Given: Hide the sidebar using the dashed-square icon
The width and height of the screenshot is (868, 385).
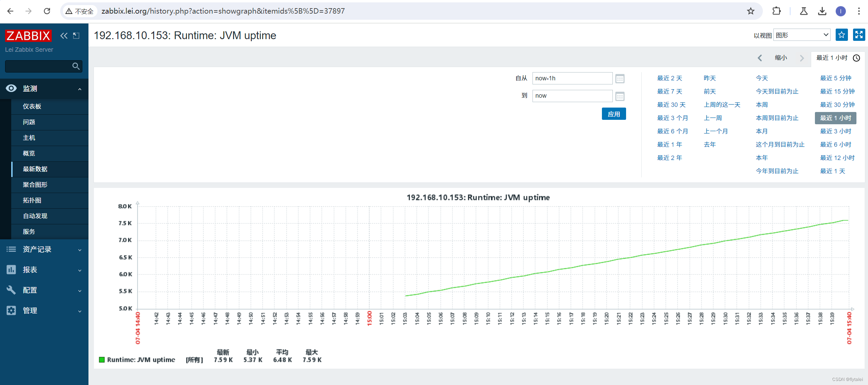Looking at the screenshot, I should [x=76, y=36].
